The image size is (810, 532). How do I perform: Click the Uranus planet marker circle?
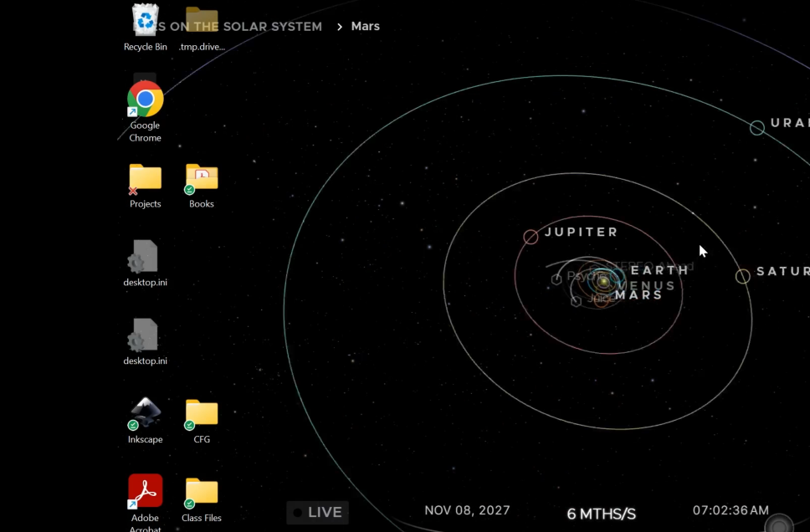click(x=757, y=128)
